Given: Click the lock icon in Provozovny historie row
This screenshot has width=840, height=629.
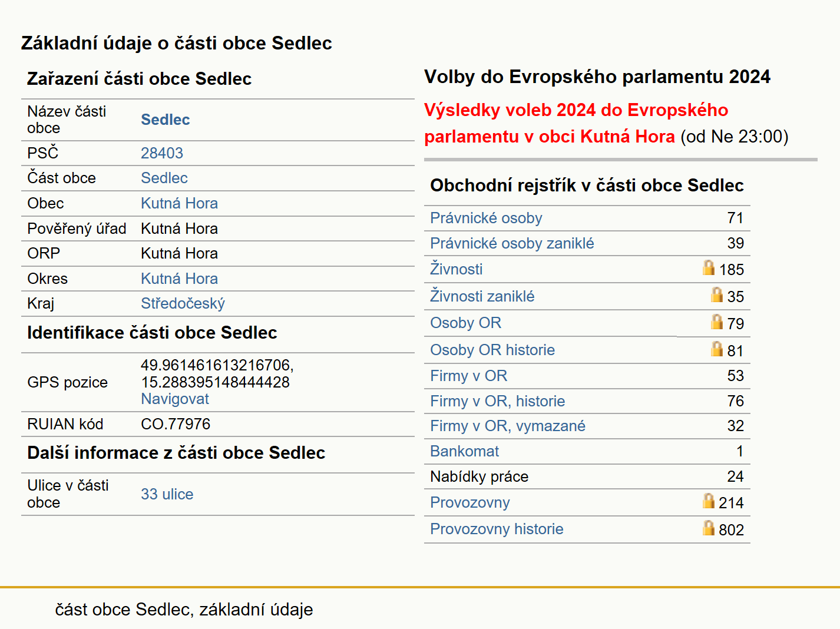Looking at the screenshot, I should [x=709, y=528].
